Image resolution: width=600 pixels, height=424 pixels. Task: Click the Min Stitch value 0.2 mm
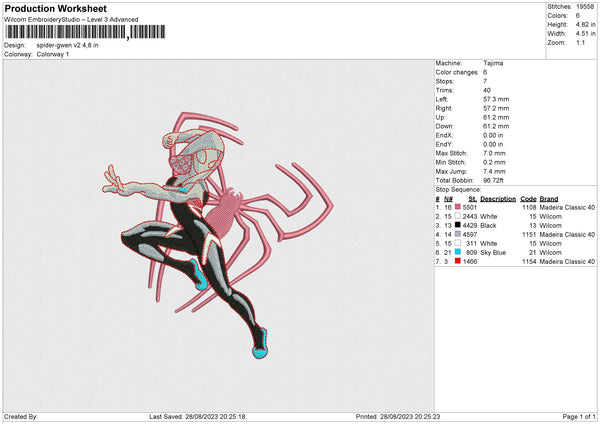pyautogui.click(x=494, y=162)
